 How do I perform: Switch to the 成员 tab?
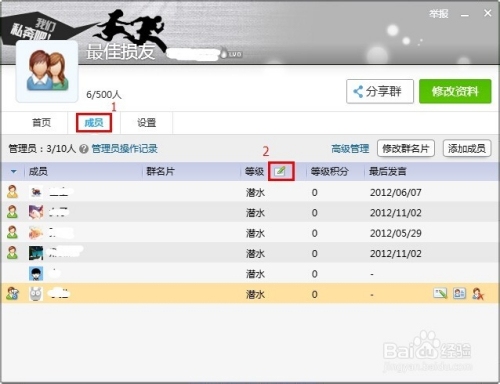(x=94, y=123)
